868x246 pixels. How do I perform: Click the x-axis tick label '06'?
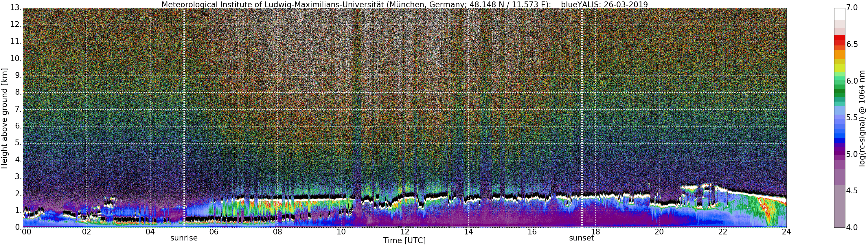pos(214,232)
